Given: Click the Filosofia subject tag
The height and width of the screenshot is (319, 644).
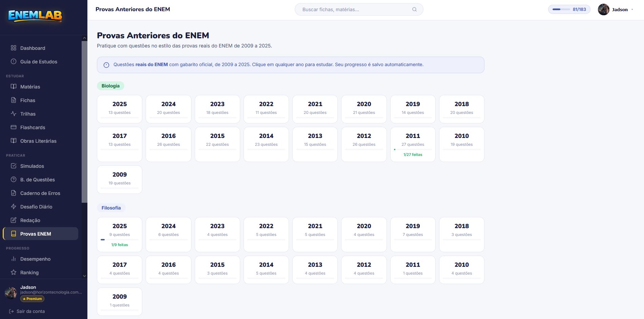Looking at the screenshot, I should click(111, 208).
